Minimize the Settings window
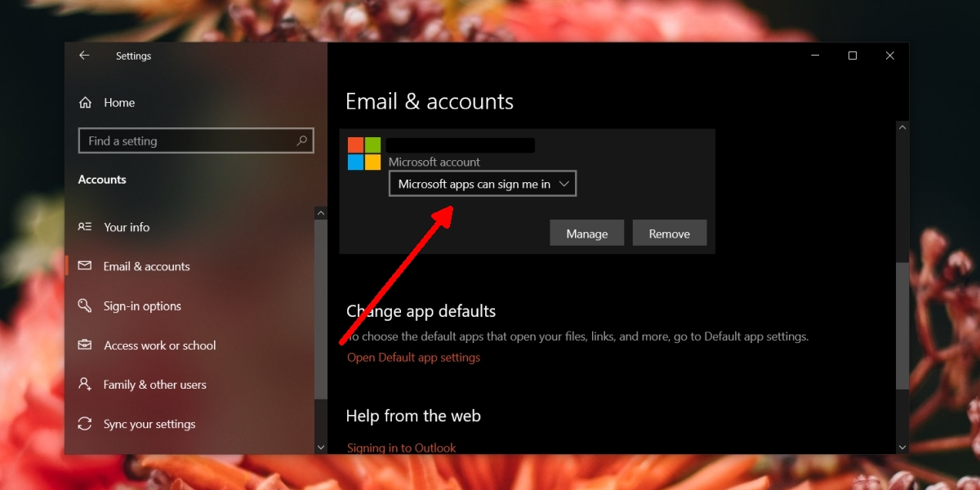 pyautogui.click(x=815, y=56)
